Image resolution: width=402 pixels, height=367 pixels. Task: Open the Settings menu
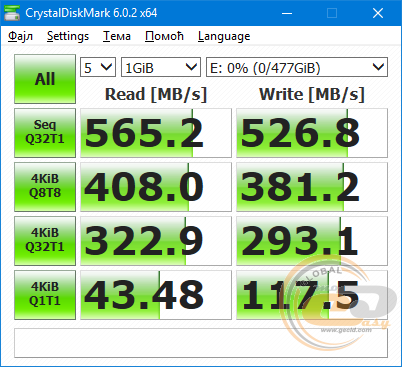tap(68, 36)
